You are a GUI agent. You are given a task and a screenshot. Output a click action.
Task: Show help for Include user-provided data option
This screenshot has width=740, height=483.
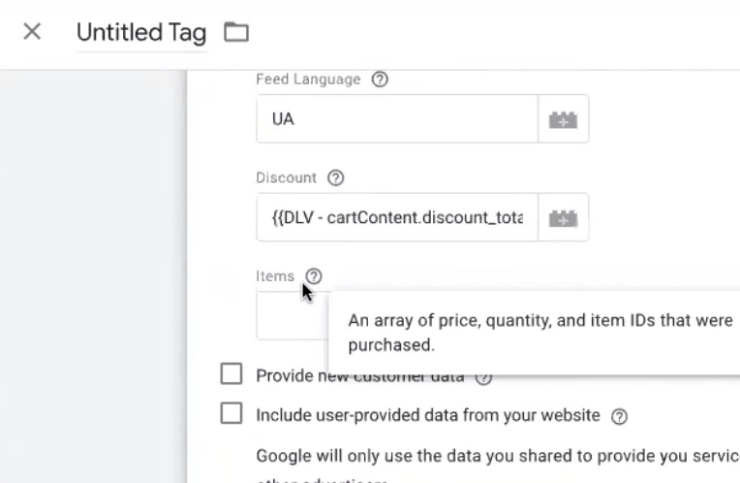(620, 415)
